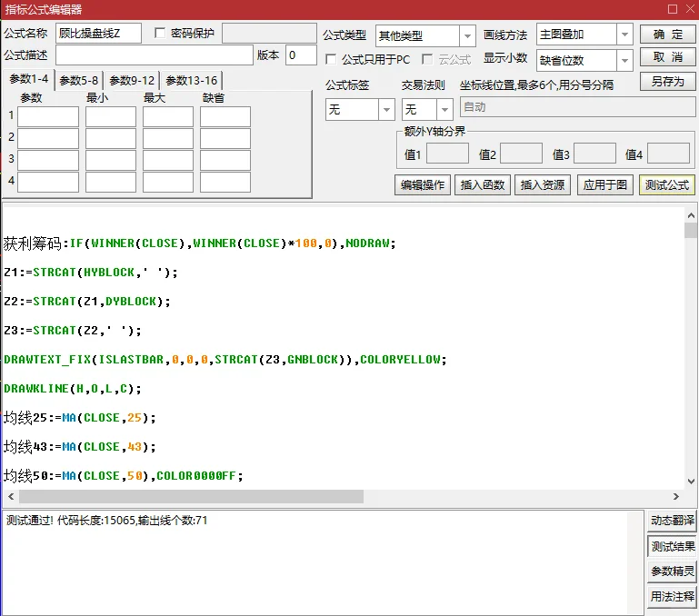The height and width of the screenshot is (616, 699).
Task: Select the 测试结果 button
Action: pyautogui.click(x=672, y=546)
